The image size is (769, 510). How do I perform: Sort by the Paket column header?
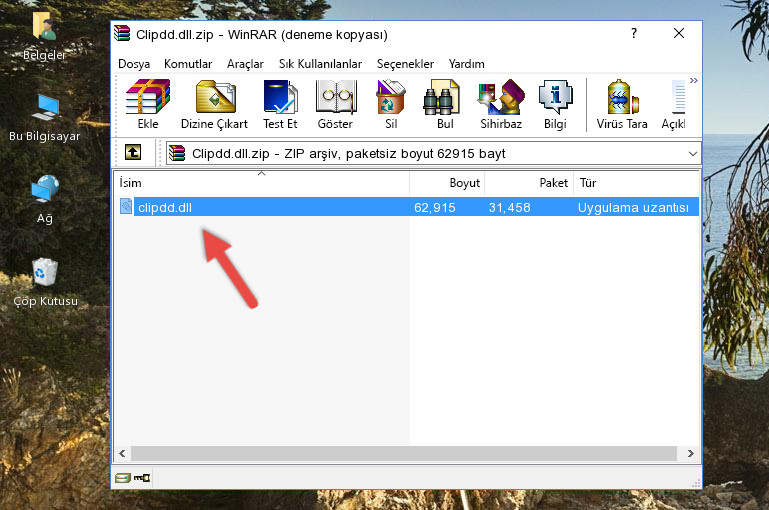coord(529,183)
